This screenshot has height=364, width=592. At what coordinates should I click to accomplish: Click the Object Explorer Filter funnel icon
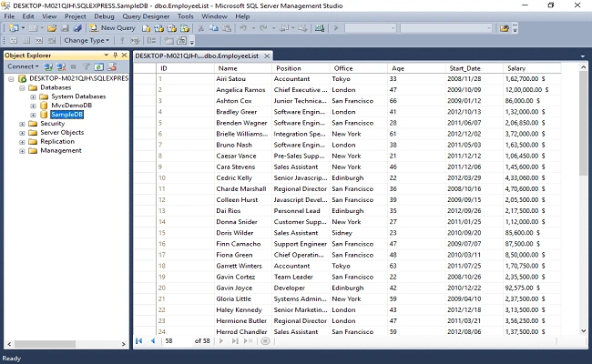[87, 66]
